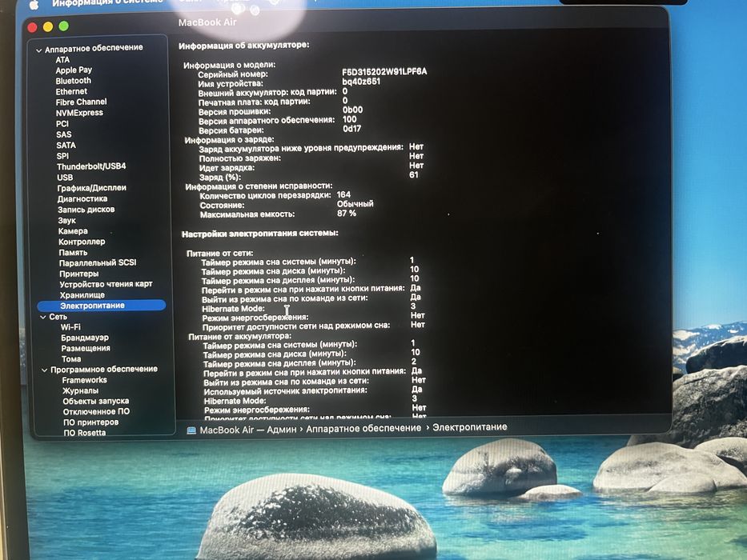
Task: Select Контроллер in the sidebar
Action: pyautogui.click(x=82, y=242)
